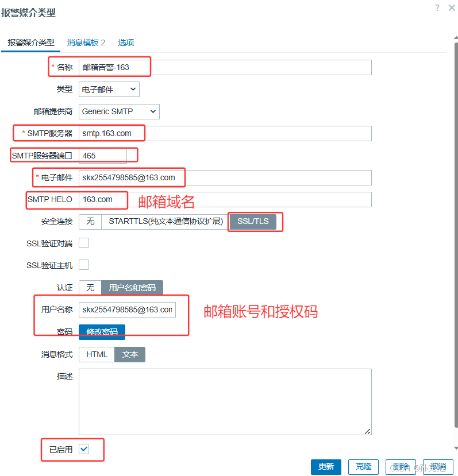Select HTML message format
The height and width of the screenshot is (476, 458).
97,355
